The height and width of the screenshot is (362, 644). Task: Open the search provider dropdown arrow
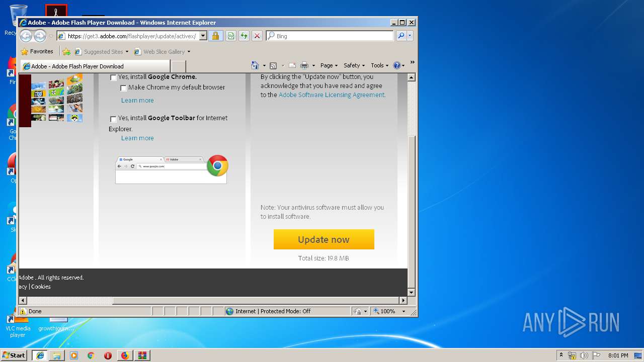(x=410, y=36)
